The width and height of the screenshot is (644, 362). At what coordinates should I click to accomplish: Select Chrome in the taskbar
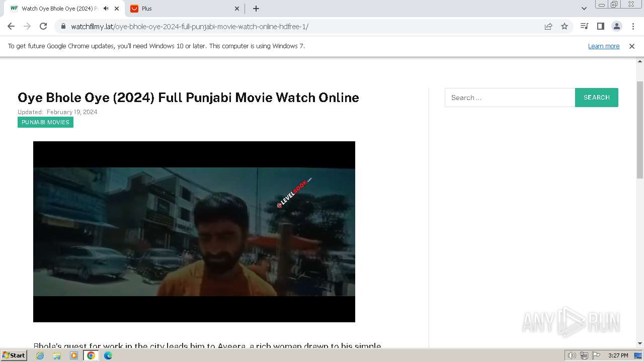click(91, 355)
